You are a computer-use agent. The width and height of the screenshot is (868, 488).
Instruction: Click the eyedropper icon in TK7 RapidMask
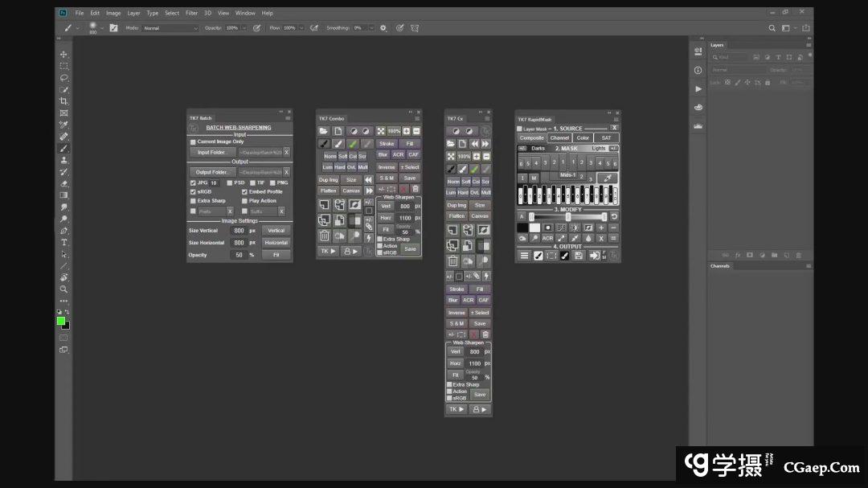click(x=608, y=178)
